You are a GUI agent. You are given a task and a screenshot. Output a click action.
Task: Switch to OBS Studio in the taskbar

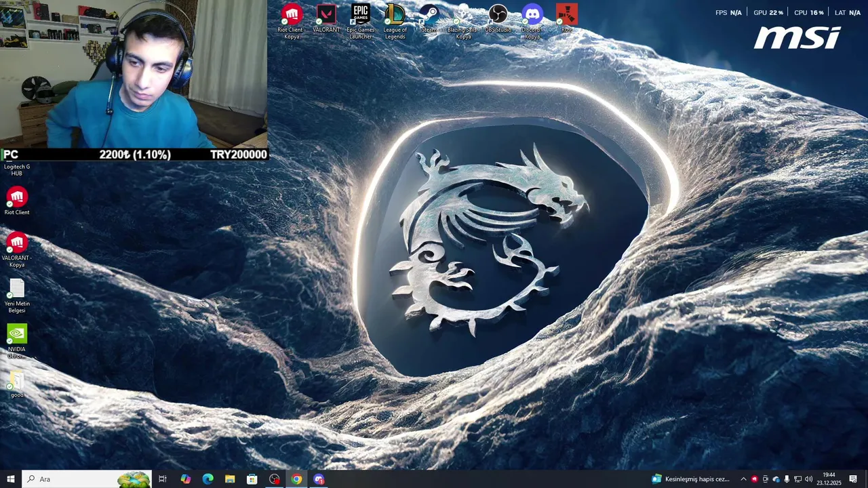click(275, 479)
